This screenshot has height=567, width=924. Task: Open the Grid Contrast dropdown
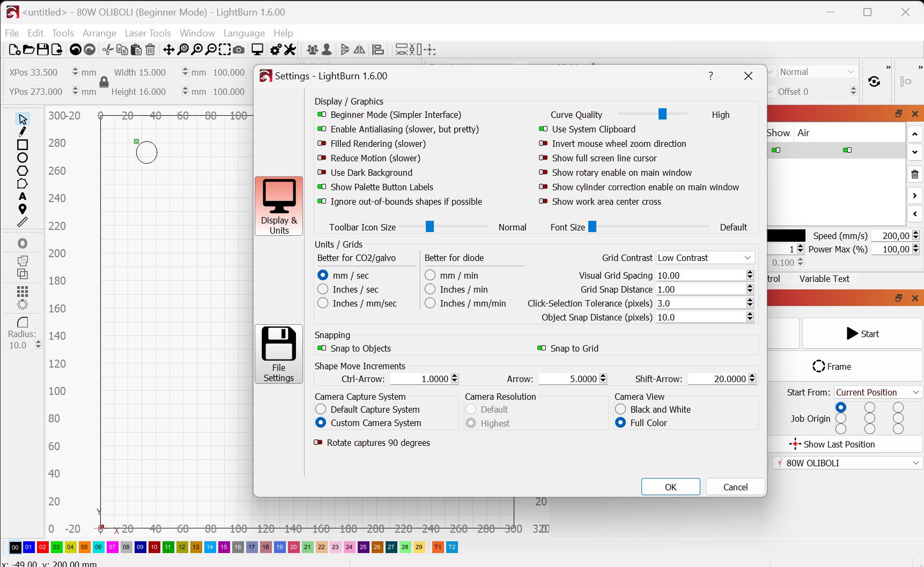[x=705, y=258]
